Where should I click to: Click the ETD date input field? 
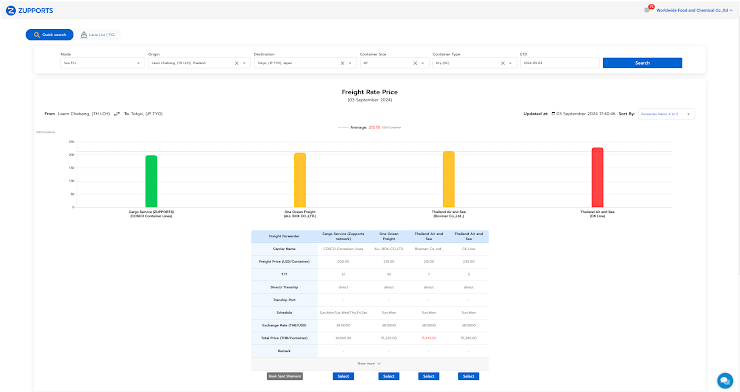click(560, 63)
